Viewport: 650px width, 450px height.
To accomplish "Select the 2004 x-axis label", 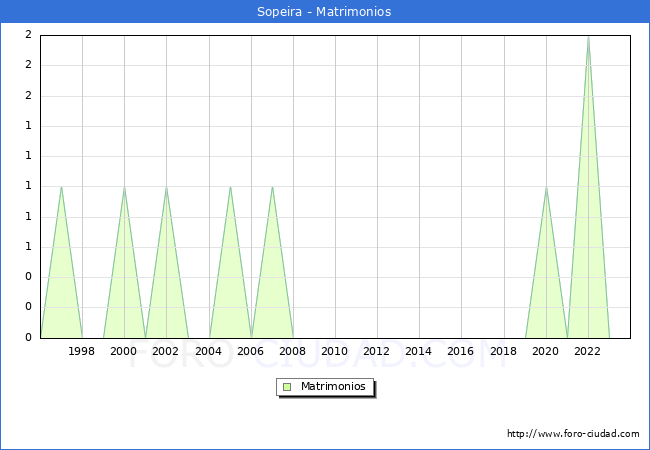I will (x=208, y=351).
